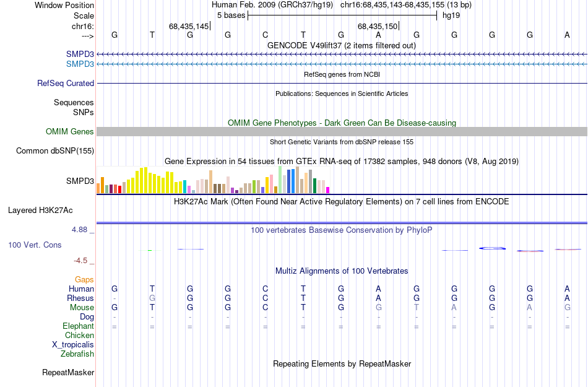Click base 'C' in the Mouse alignment row

tap(265, 308)
